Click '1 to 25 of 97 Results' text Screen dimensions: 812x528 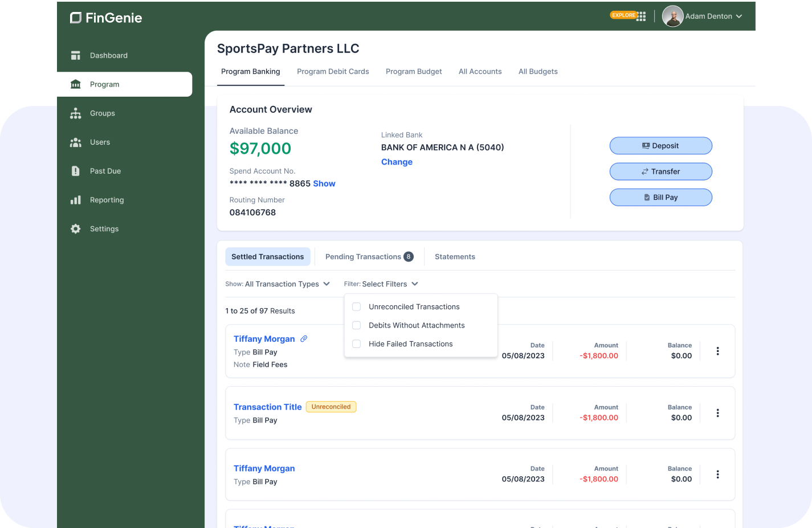pyautogui.click(x=260, y=311)
